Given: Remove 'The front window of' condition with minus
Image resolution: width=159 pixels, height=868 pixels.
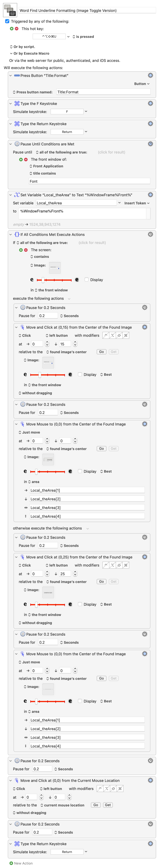Looking at the screenshot, I should (26, 159).
